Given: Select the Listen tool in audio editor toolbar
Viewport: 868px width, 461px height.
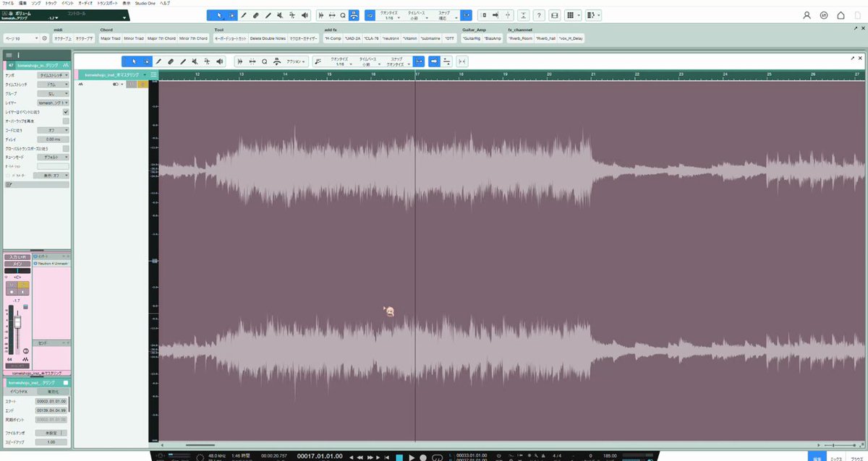Looking at the screenshot, I should pos(220,61).
